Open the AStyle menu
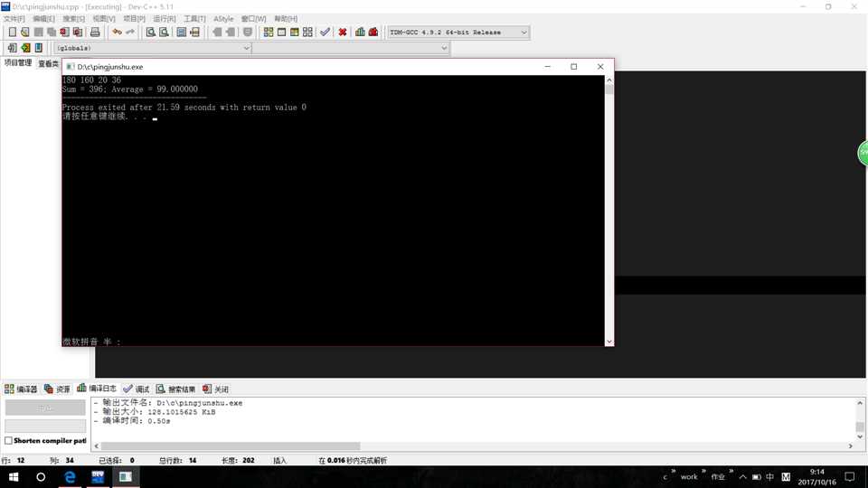The width and height of the screenshot is (868, 488). click(223, 19)
